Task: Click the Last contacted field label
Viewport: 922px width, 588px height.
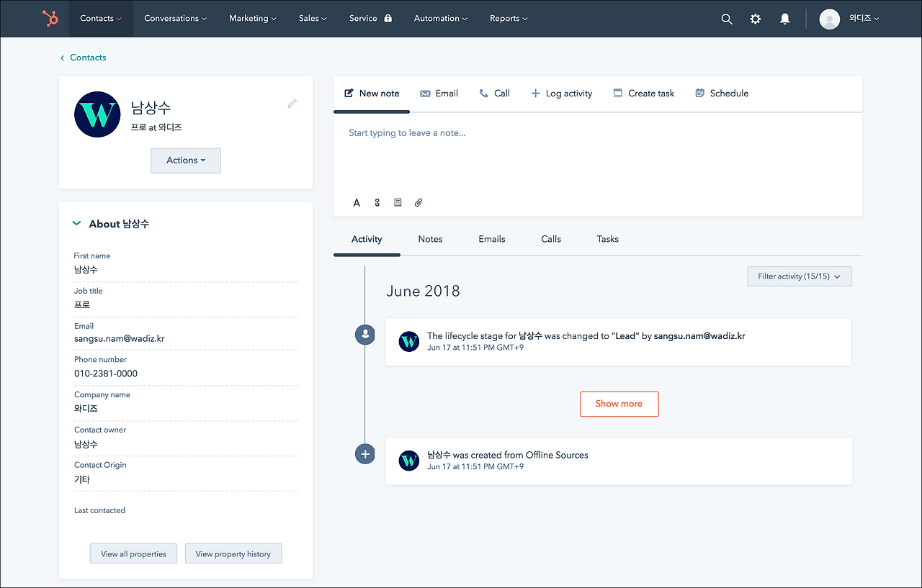Action: pos(99,510)
